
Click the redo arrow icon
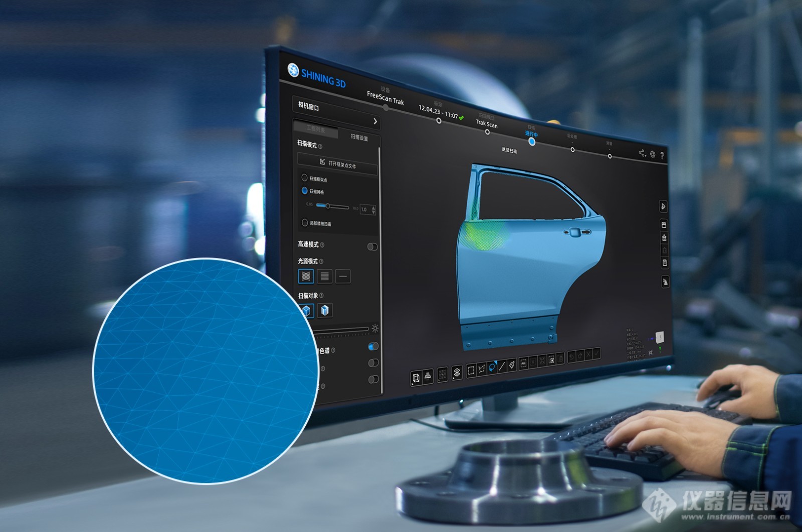pos(580,356)
